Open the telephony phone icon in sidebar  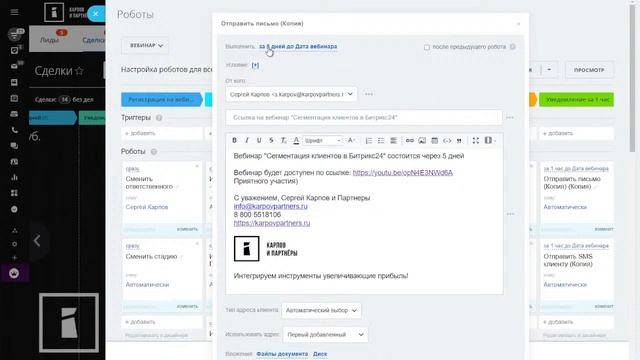click(x=14, y=130)
